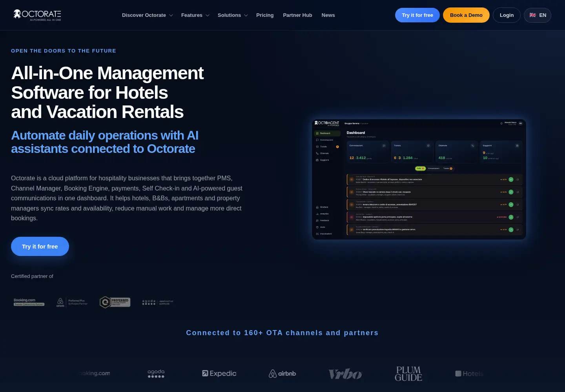Screen dimensions: 565x392
Task: Click the Booking.com Premier Partner badge
Action: point(29,302)
